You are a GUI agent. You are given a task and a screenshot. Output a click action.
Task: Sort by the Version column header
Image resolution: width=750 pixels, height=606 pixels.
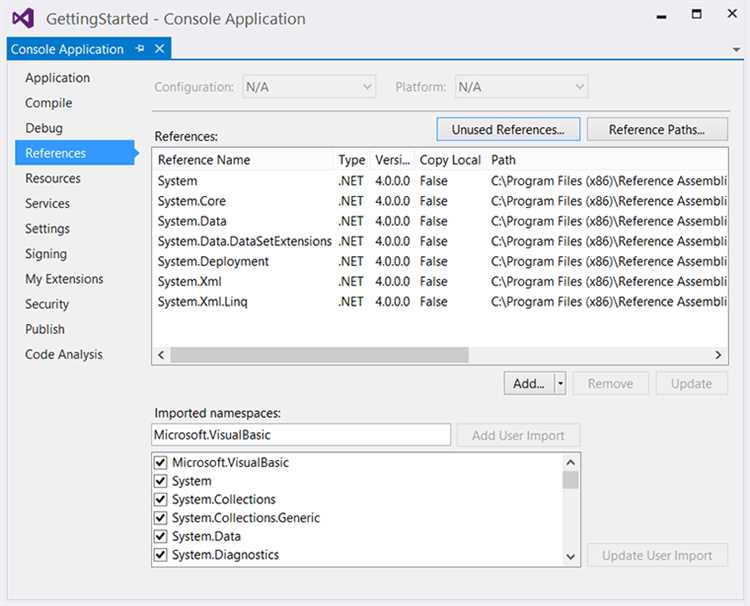[x=392, y=160]
